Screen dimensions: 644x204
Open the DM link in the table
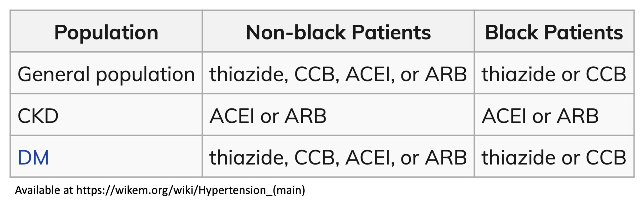click(x=33, y=158)
